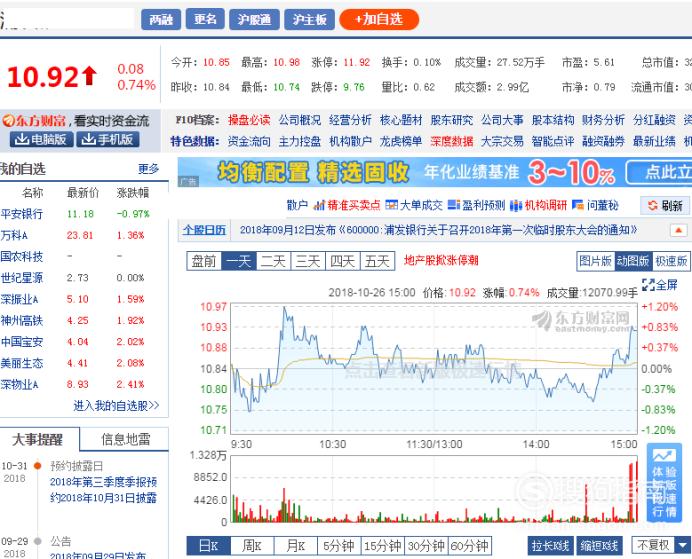The width and height of the screenshot is (692, 559).
Task: Switch to 极速版 chart mode
Action: point(671,261)
